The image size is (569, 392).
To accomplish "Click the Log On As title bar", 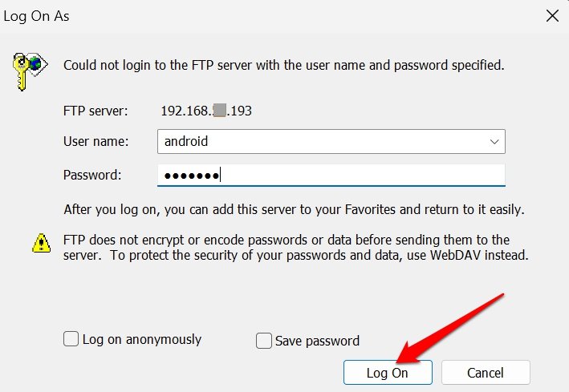I will tap(241, 15).
